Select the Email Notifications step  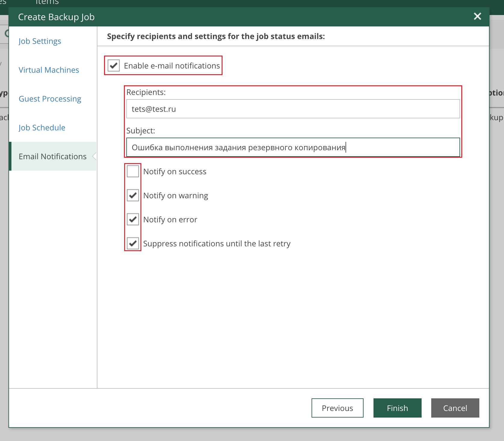[53, 157]
